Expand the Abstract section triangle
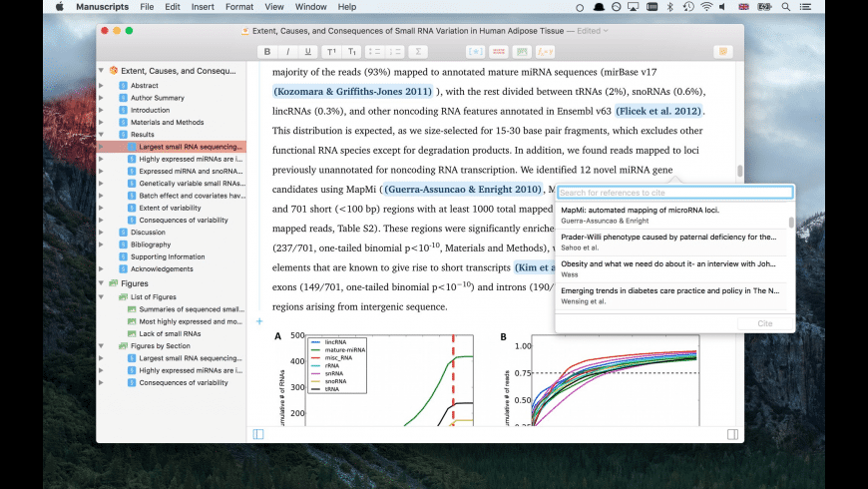The height and width of the screenshot is (489, 868). 102,85
